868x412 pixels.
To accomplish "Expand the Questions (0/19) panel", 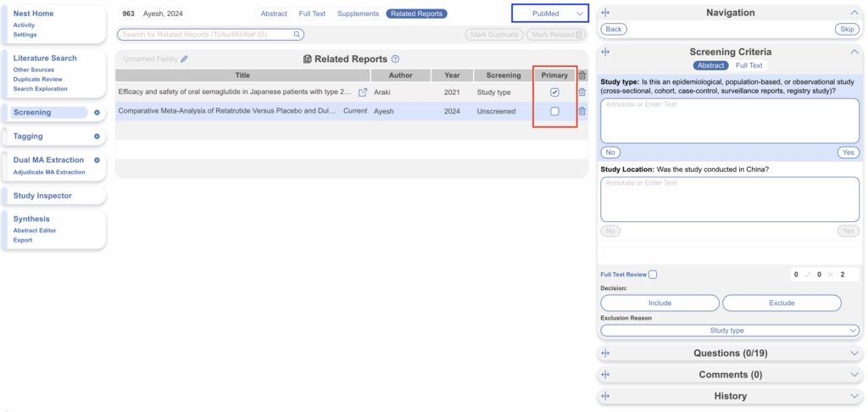I will point(730,354).
